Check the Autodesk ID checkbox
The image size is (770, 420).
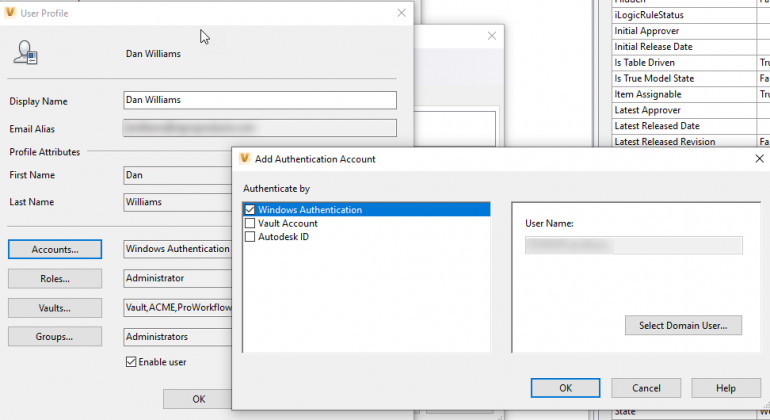pyautogui.click(x=250, y=237)
